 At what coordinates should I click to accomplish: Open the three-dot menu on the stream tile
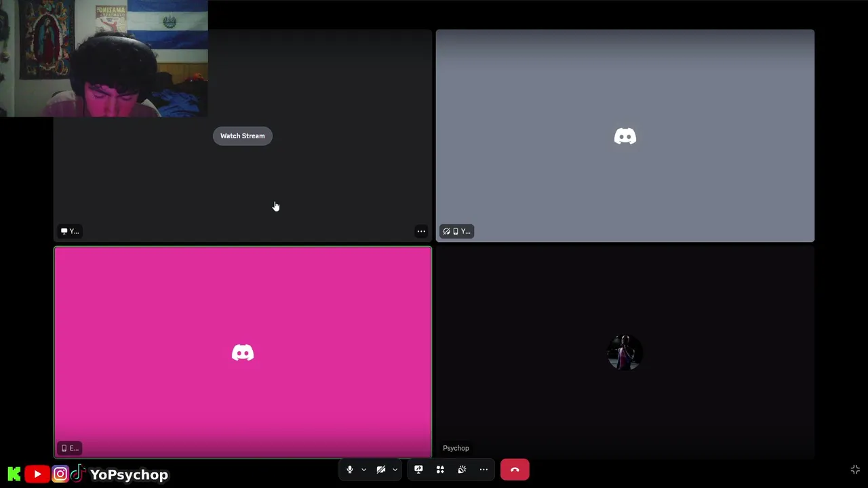421,231
